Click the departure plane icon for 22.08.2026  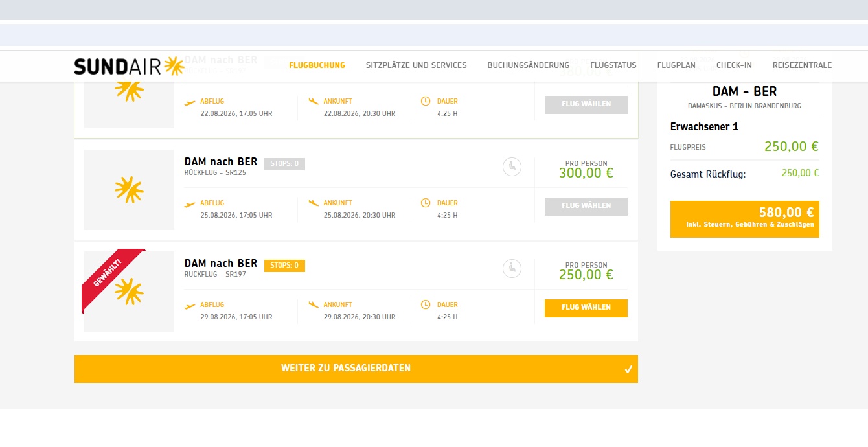[190, 102]
